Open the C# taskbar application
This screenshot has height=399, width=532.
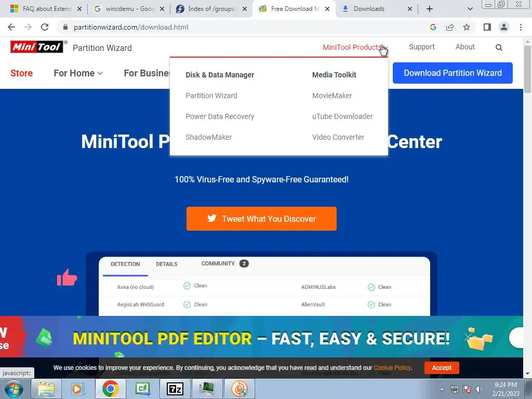click(142, 389)
